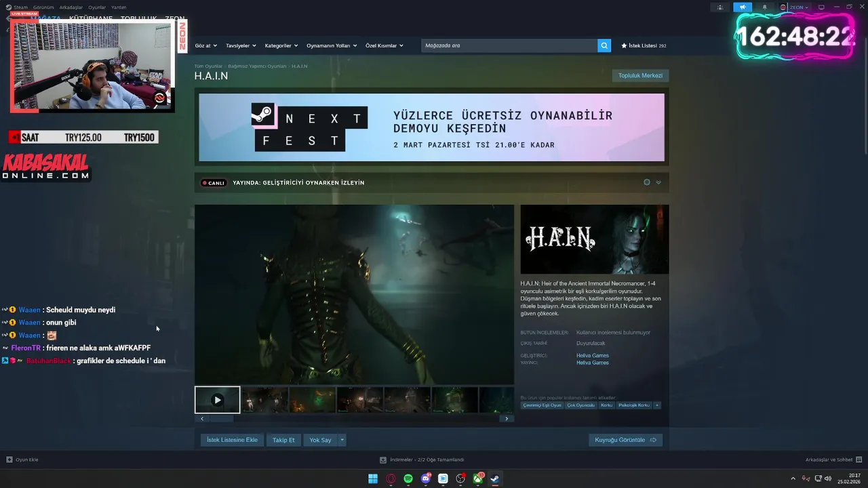Open the friends icon in Steam's top bar
The width and height of the screenshot is (868, 488).
click(719, 7)
